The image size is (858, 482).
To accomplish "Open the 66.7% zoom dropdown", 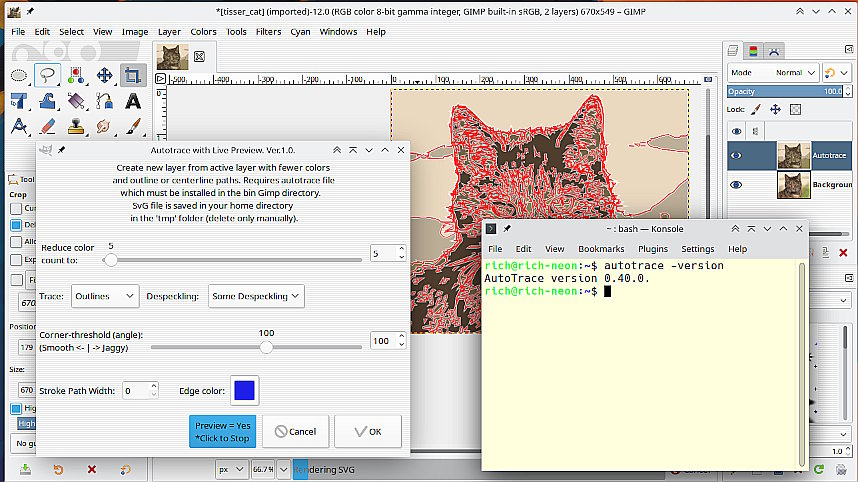I will tap(283, 469).
